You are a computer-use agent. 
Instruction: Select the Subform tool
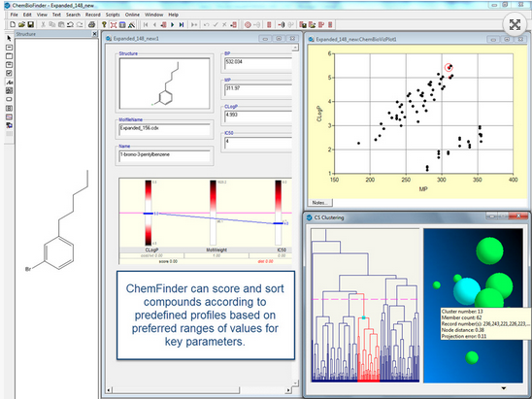(x=9, y=108)
